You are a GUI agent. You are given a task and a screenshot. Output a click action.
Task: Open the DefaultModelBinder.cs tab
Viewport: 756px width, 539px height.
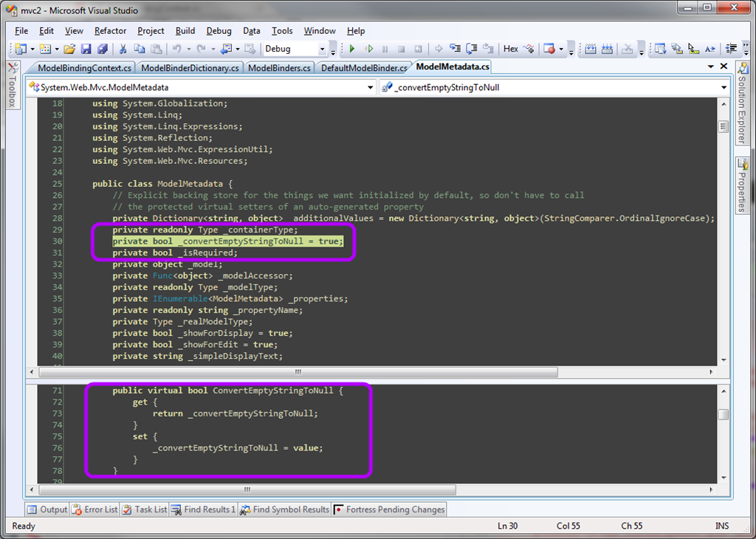coord(363,67)
